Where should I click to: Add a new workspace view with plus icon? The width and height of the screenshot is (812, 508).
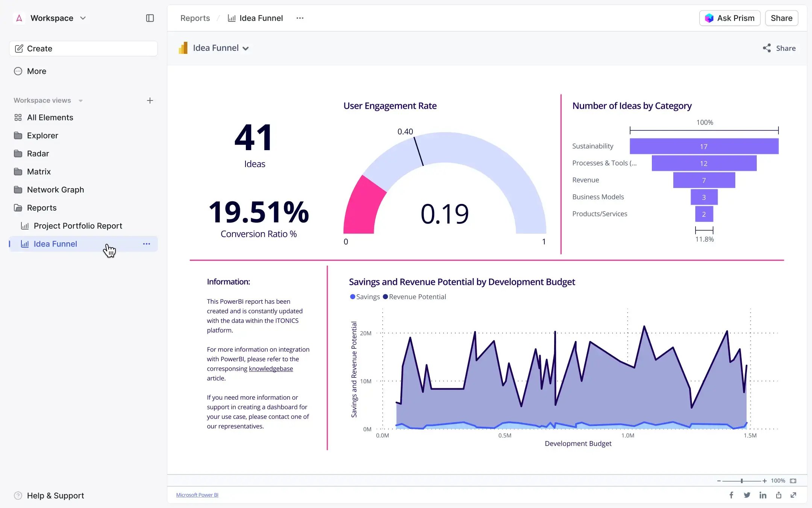pos(150,100)
